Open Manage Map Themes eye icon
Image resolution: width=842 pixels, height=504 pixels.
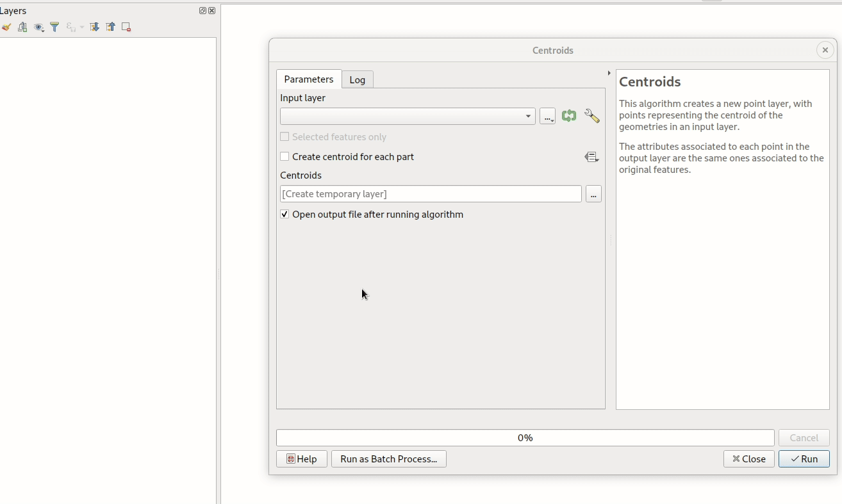[38, 27]
